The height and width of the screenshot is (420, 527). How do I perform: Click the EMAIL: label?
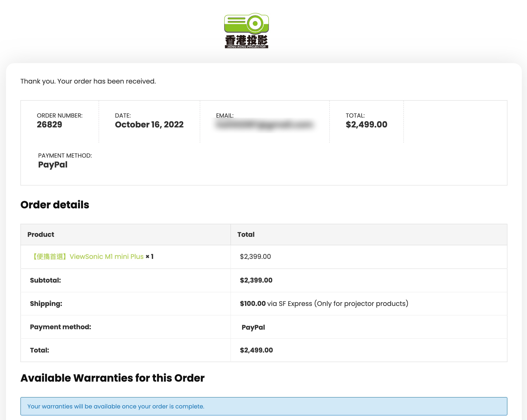pos(225,116)
